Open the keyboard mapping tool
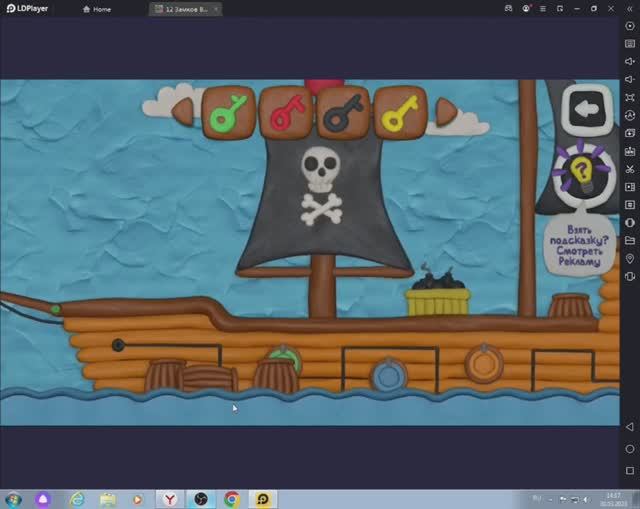The image size is (640, 509). click(x=630, y=44)
